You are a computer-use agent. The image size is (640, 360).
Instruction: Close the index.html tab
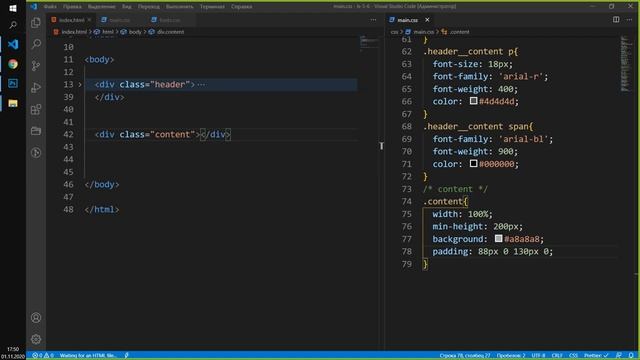[89, 20]
